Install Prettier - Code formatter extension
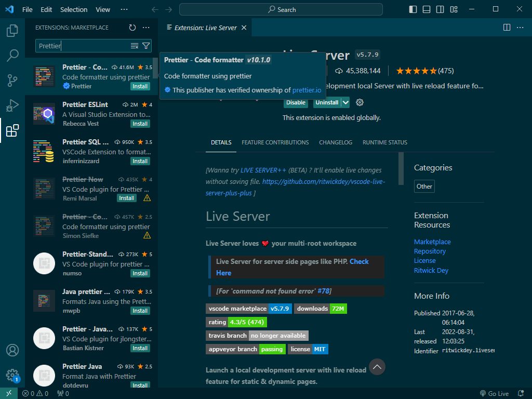Image resolution: width=532 pixels, height=399 pixels. pos(140,87)
